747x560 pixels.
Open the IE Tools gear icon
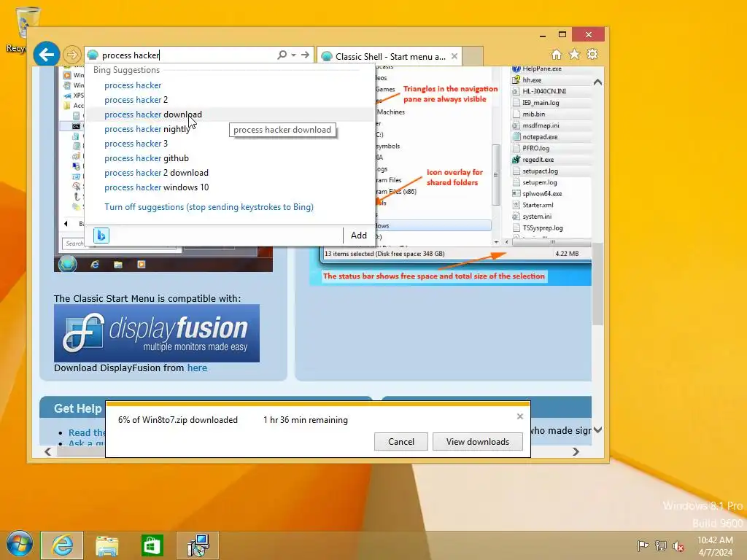[x=592, y=54]
